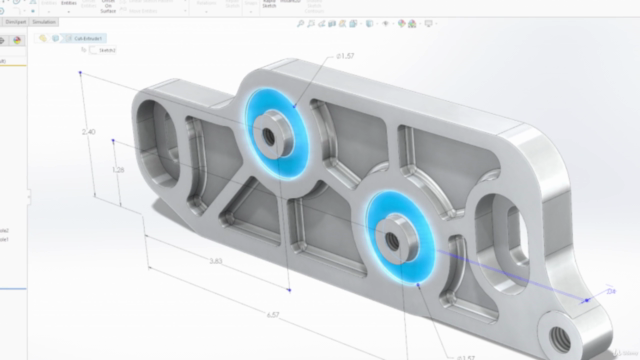Click the Repair Sketch button
This screenshot has width=640, height=360.
coord(232,4)
